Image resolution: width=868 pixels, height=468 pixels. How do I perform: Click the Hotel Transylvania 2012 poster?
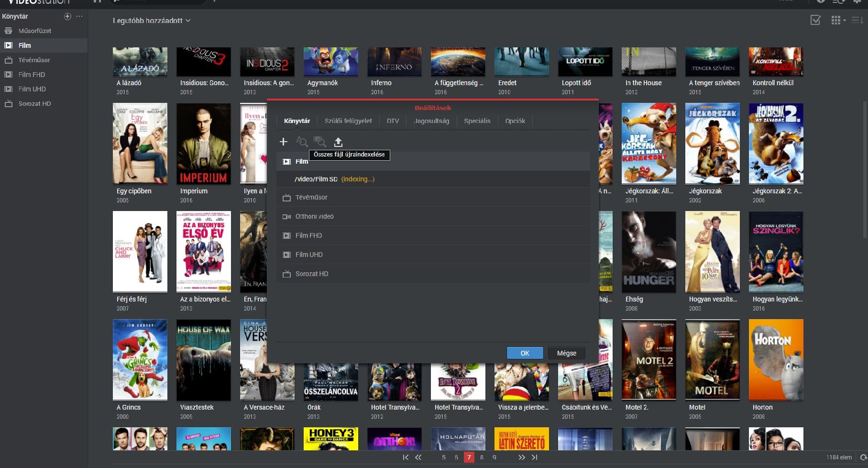395,381
